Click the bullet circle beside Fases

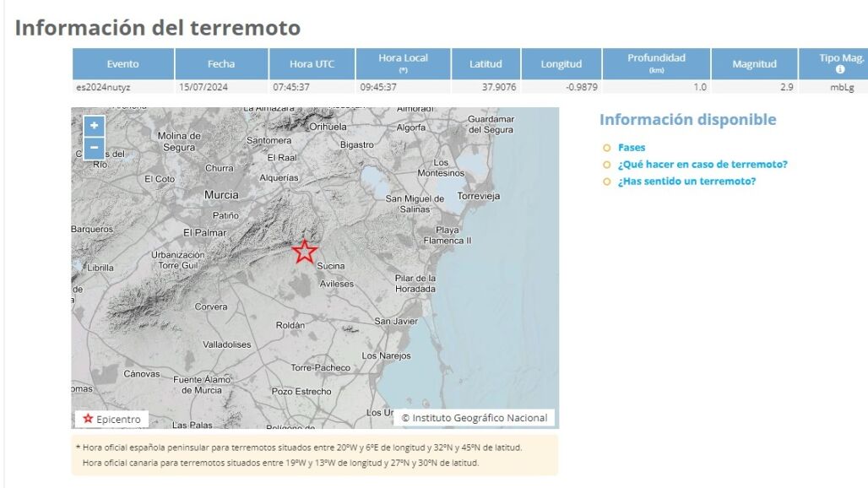pos(606,148)
